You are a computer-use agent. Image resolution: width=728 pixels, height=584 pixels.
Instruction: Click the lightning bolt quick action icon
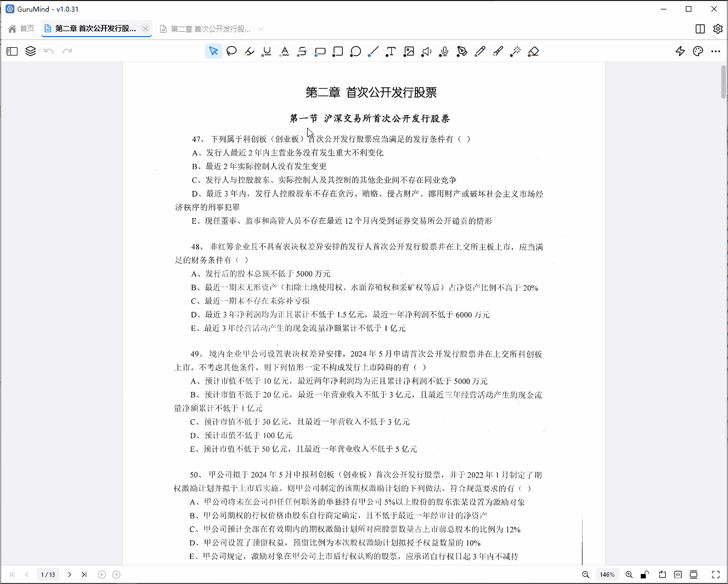[680, 51]
